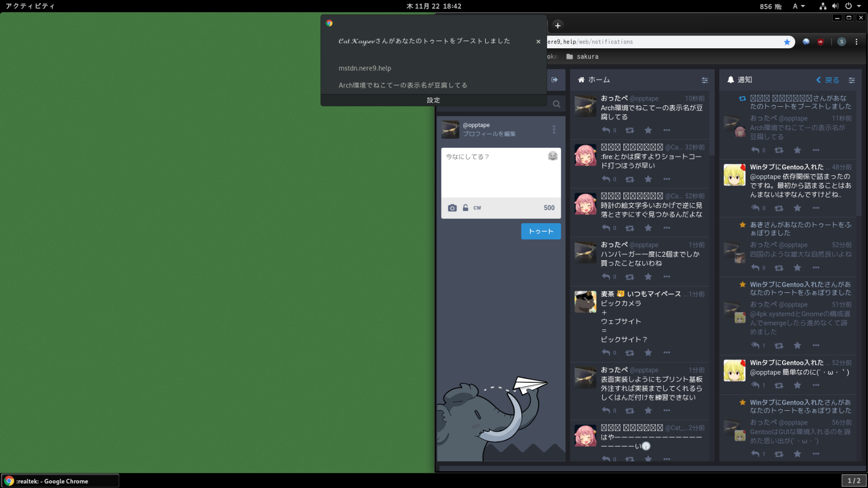868x488 pixels.
Task: Reply to the 依存関係で詰まった notification toot
Action: [x=756, y=208]
